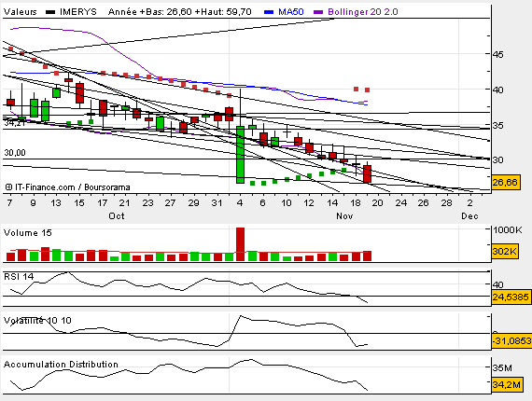Click the tall green candle on Nov 4
The height and width of the screenshot is (401, 532).
240,155
